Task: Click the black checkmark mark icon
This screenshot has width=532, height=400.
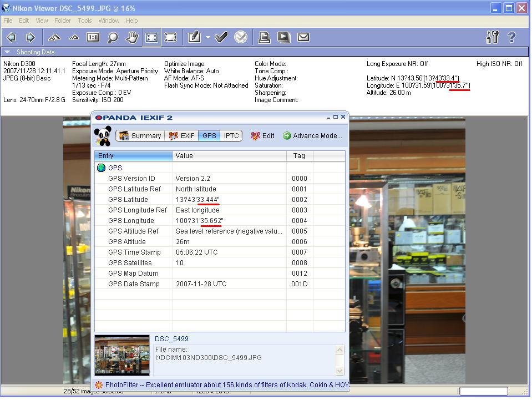Action: [221, 37]
